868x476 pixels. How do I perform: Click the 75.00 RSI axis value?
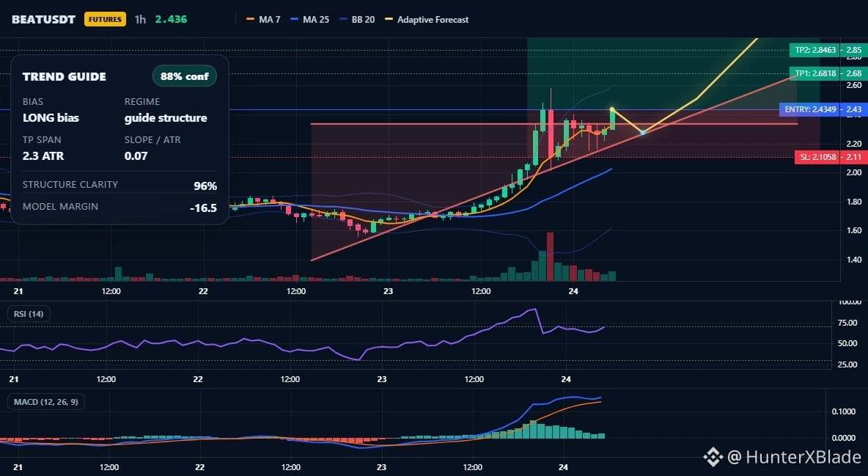pos(847,323)
